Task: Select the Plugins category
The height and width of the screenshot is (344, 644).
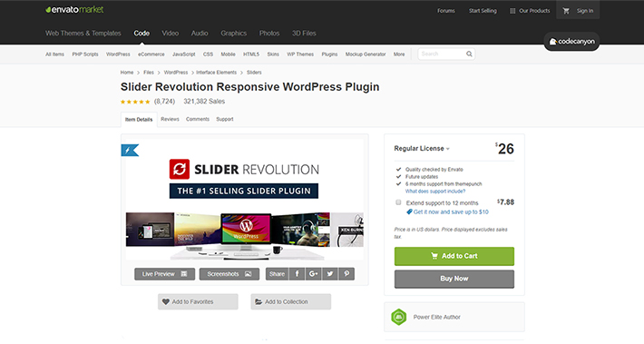Action: 329,54
